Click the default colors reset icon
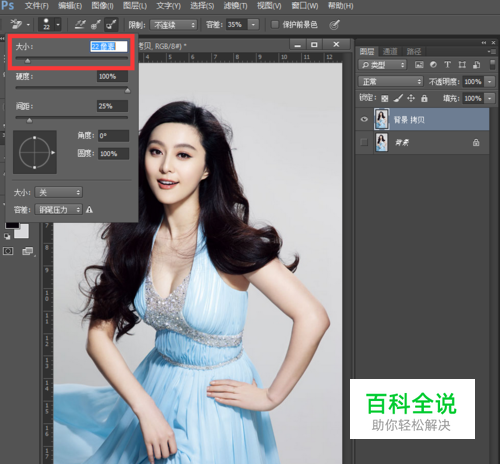The height and width of the screenshot is (464, 500). pyautogui.click(x=7, y=236)
